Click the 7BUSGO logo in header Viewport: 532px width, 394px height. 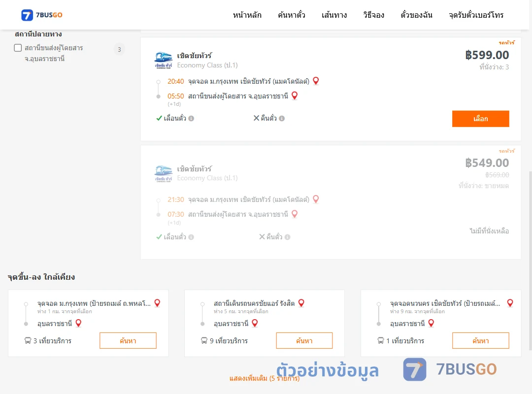(42, 15)
